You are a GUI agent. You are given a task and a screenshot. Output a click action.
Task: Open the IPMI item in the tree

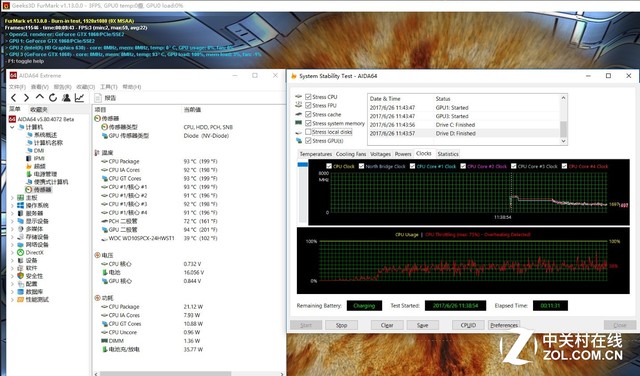(39, 158)
